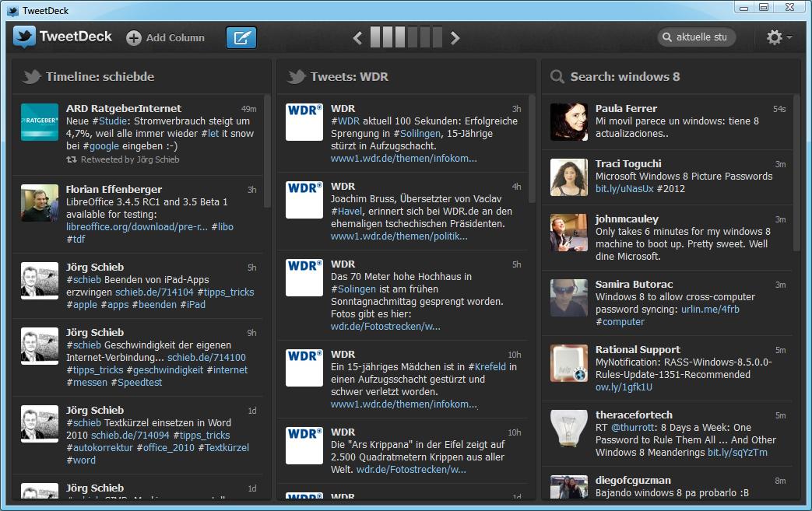Open Florian Effenberger's profile name link

click(114, 189)
